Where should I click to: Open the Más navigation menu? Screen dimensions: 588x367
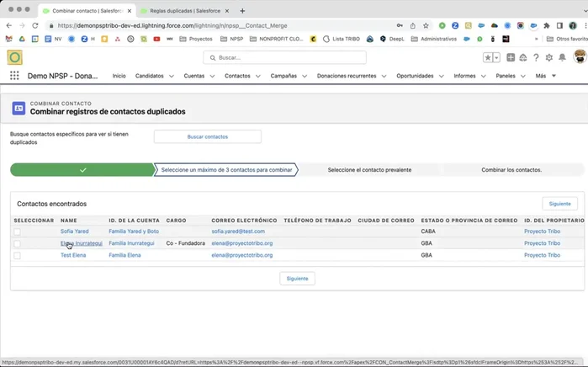click(545, 76)
